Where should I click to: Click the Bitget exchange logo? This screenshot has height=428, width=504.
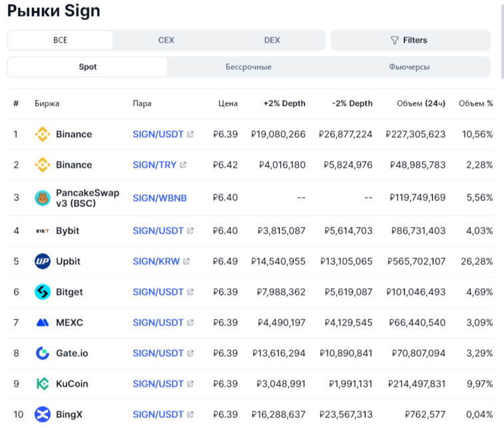43,292
